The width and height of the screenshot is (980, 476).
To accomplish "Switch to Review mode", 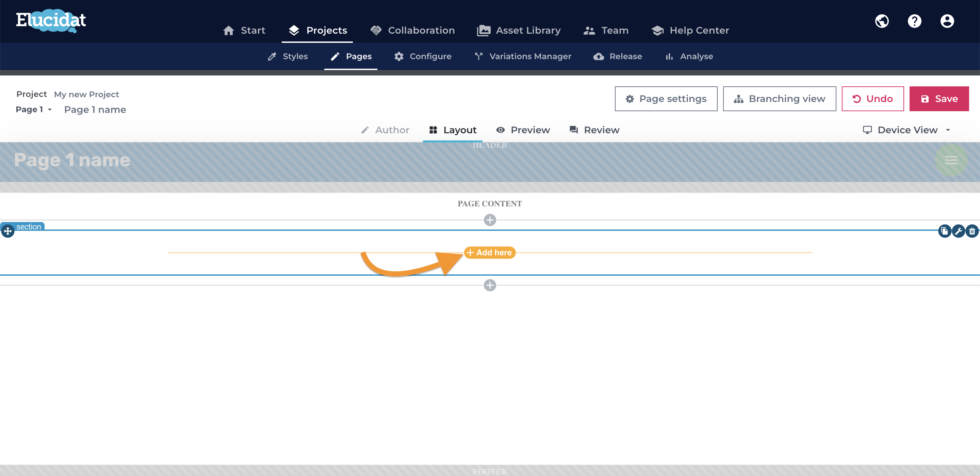I will pos(594,130).
